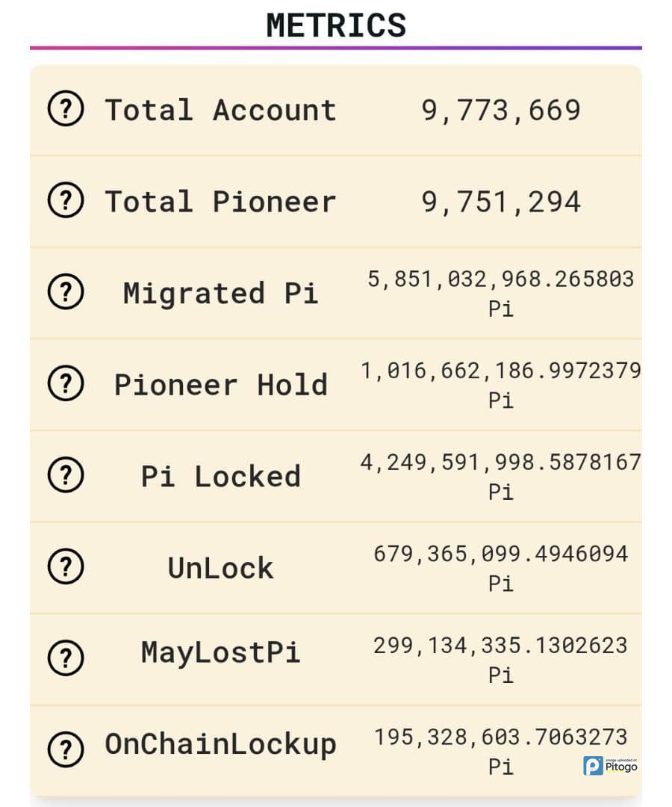The height and width of the screenshot is (807, 672).
Task: Click the Pi Locked amount value
Action: (x=500, y=463)
